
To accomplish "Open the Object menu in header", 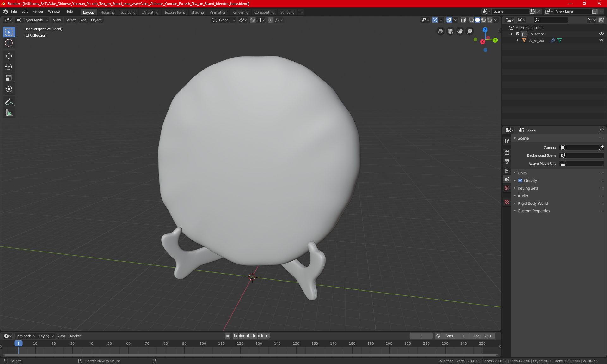I will pos(96,20).
